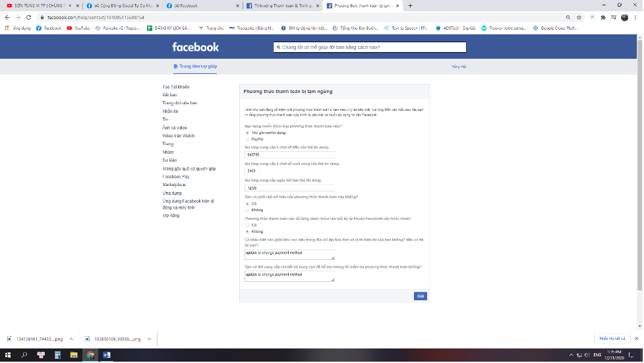
Task: Open the Sự kiện help link
Action: point(169,160)
